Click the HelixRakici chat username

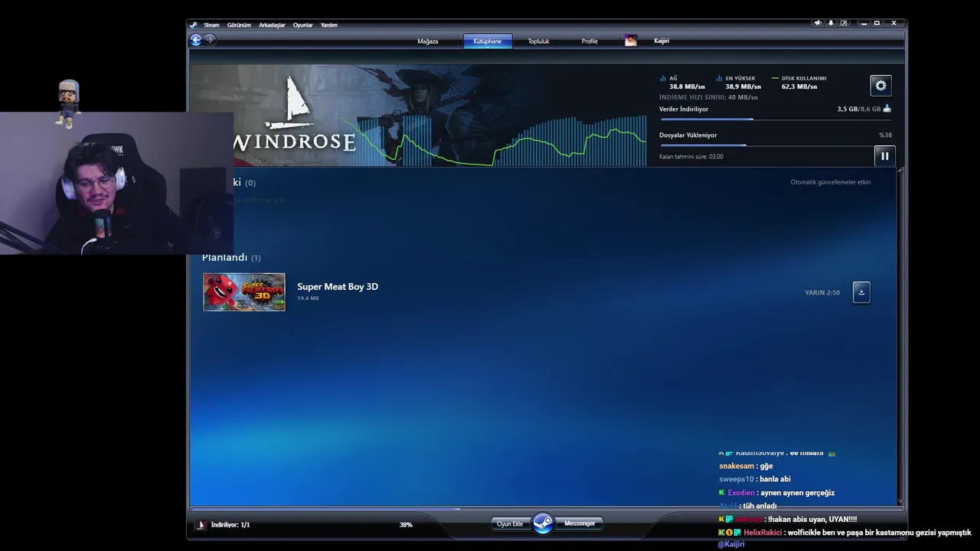click(763, 533)
